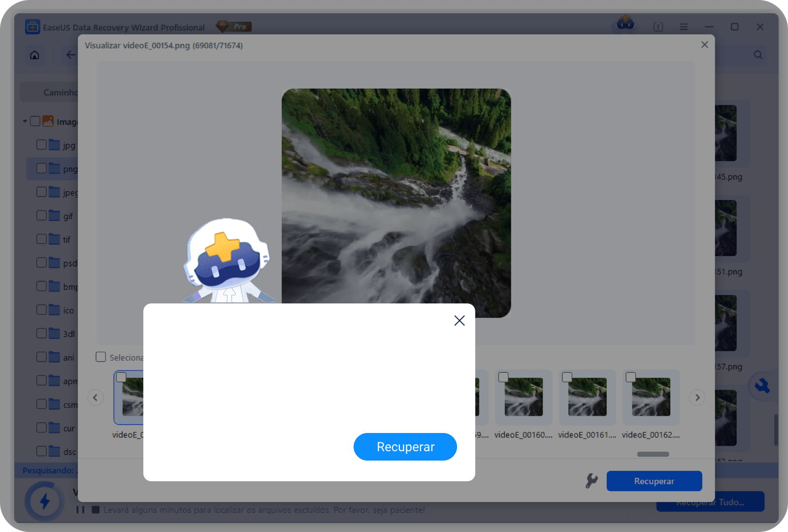The width and height of the screenshot is (788, 532).
Task: Open the hamburger menu at top right
Action: click(x=684, y=27)
